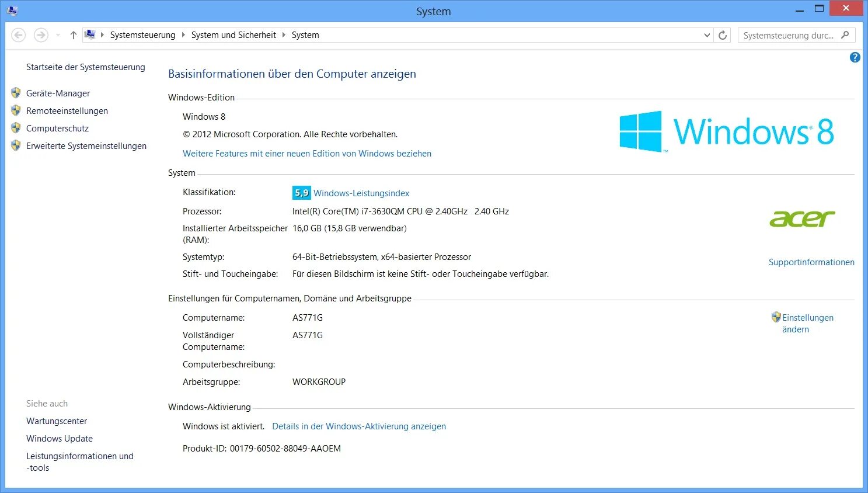Open Windows-Leistungsindex link

(x=361, y=193)
